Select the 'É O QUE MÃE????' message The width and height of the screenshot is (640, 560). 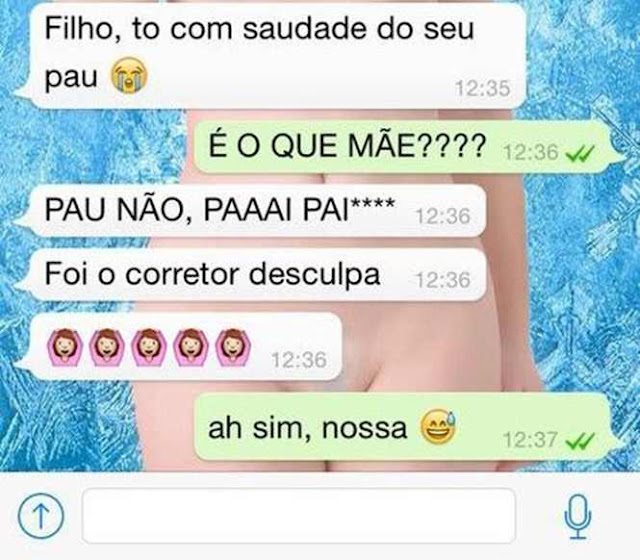[402, 147]
